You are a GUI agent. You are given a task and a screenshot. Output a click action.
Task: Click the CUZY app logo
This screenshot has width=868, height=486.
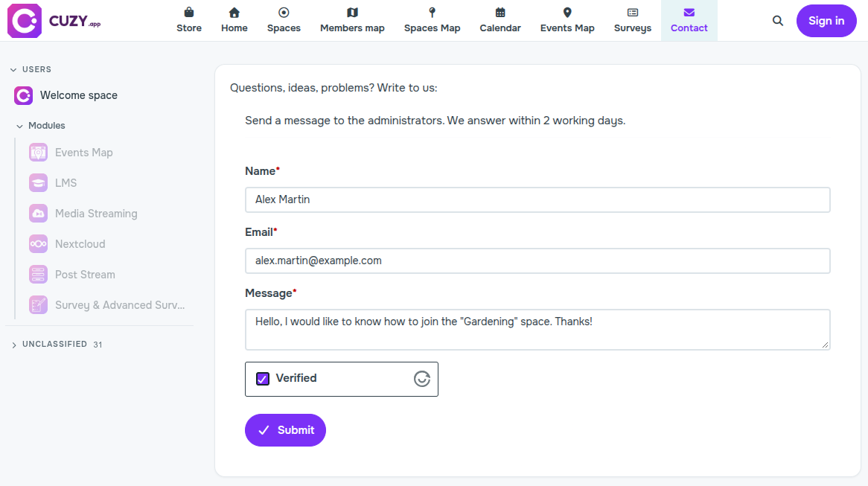coord(54,21)
